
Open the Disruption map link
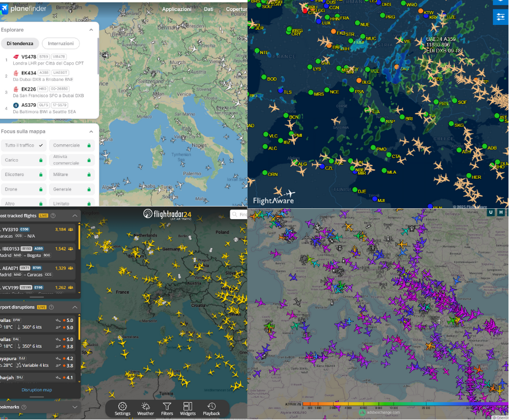(37, 390)
